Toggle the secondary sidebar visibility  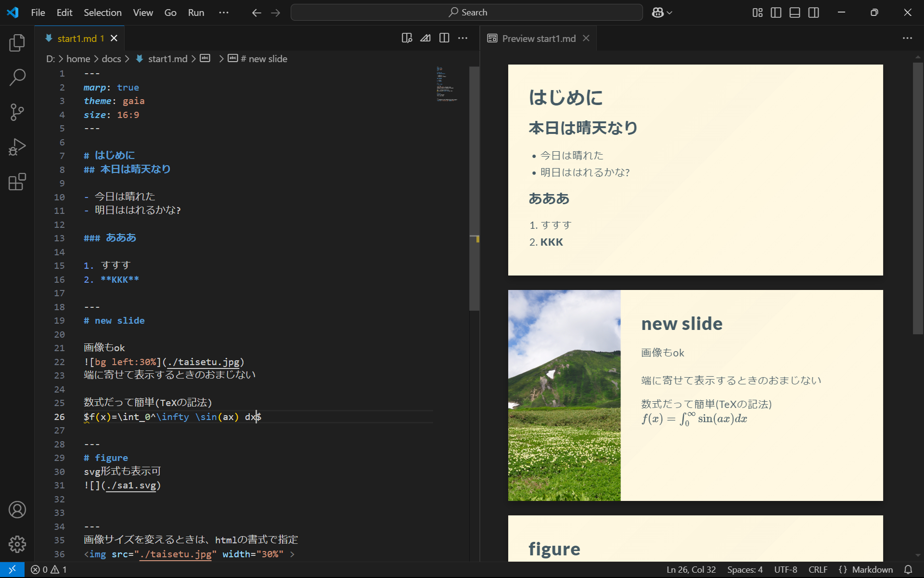point(814,13)
